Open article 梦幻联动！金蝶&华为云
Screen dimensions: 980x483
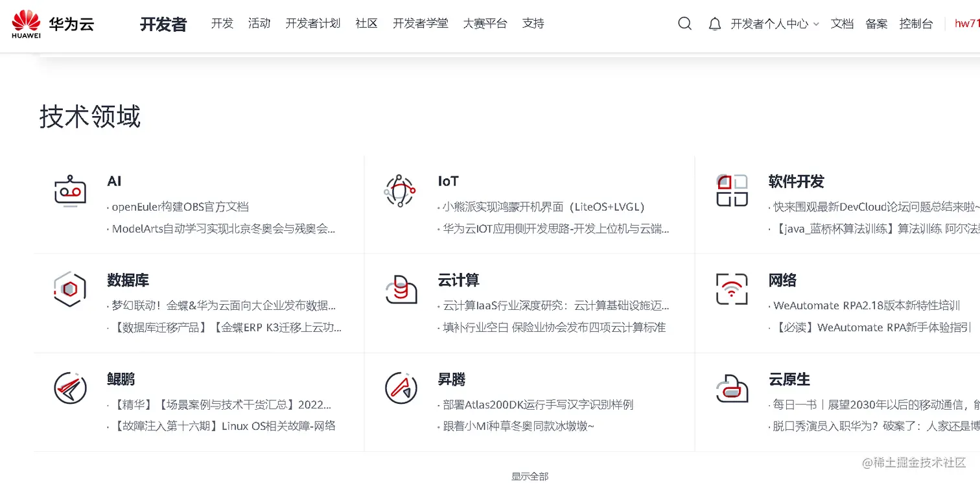click(x=224, y=305)
